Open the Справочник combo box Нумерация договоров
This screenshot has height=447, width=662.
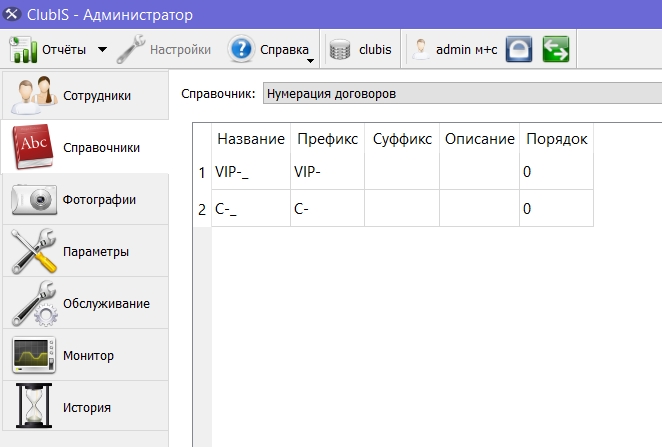coord(462,93)
